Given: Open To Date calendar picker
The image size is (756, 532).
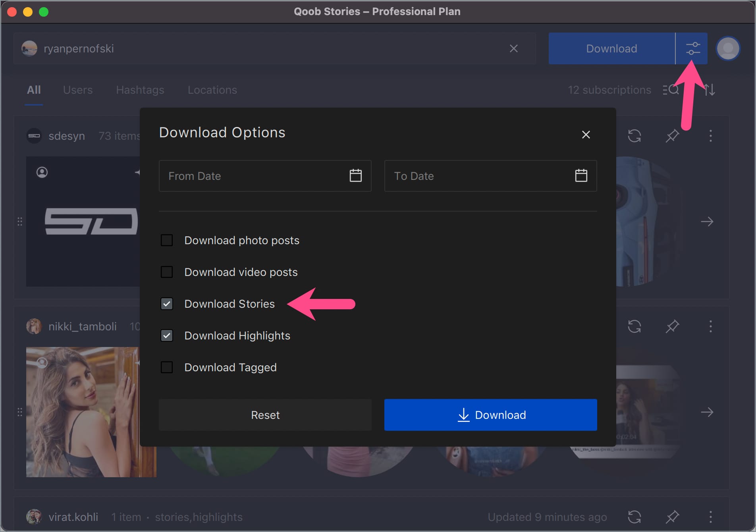Looking at the screenshot, I should pos(581,175).
